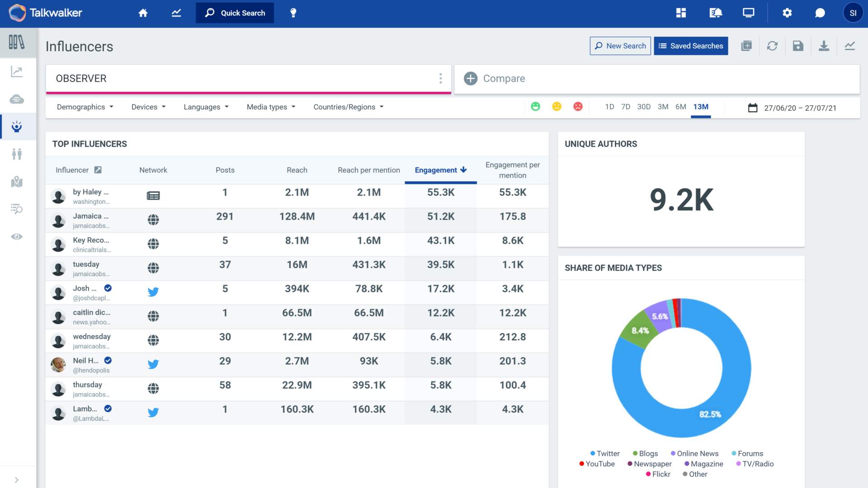Screen dimensions: 868x488
Task: Expand the Demographics filter dropdown
Action: [85, 107]
